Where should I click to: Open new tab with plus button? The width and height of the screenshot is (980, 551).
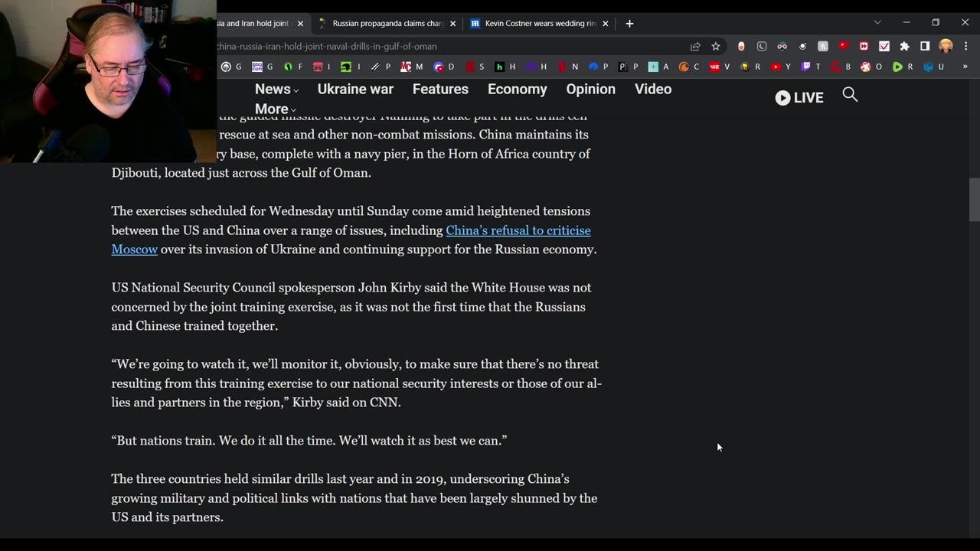629,24
